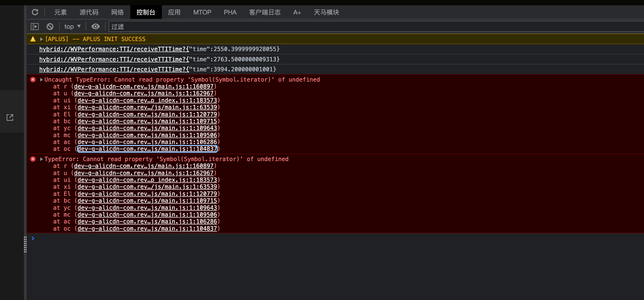This screenshot has height=300, width=644.
Task: Follow the receiveTTITime hybrid link
Action: pos(113,49)
